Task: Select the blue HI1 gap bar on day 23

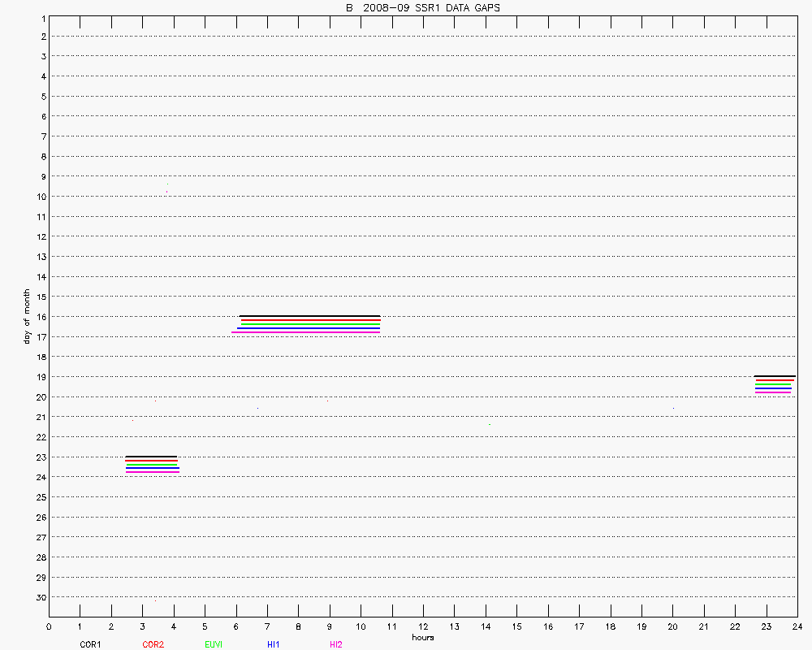Action: pyautogui.click(x=153, y=469)
